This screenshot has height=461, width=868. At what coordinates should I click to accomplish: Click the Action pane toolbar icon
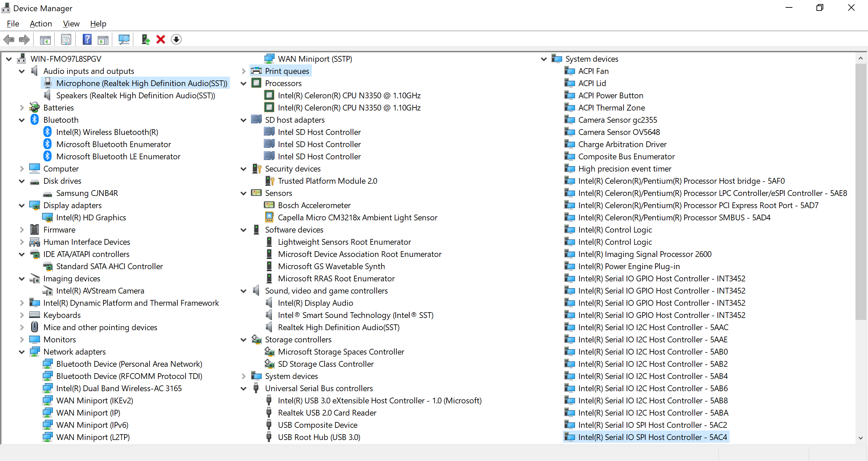coord(103,40)
